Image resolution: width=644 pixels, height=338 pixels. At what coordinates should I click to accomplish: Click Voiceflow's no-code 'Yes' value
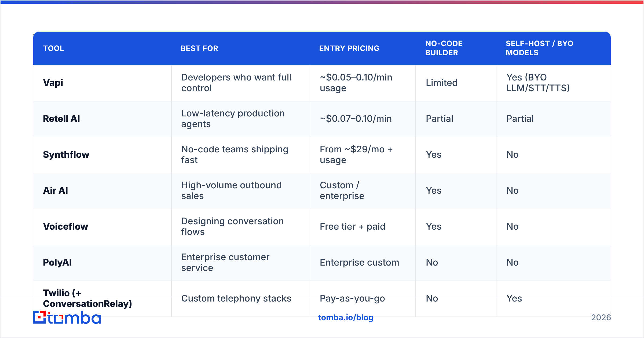coord(433,226)
